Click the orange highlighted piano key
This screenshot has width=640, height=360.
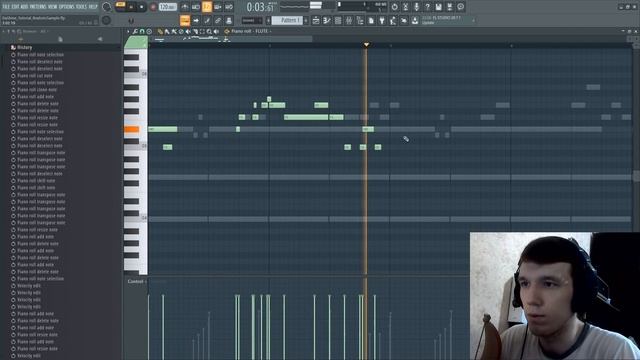tap(131, 129)
